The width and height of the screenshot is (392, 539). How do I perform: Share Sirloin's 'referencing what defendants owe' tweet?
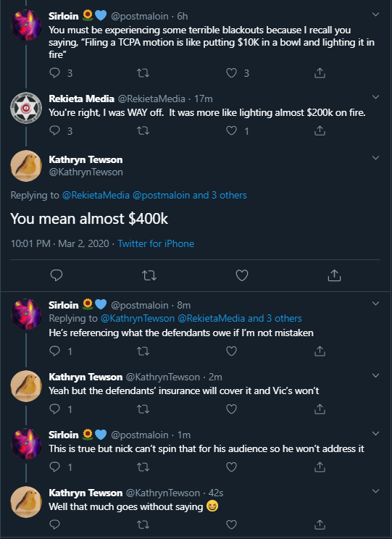coord(320,351)
